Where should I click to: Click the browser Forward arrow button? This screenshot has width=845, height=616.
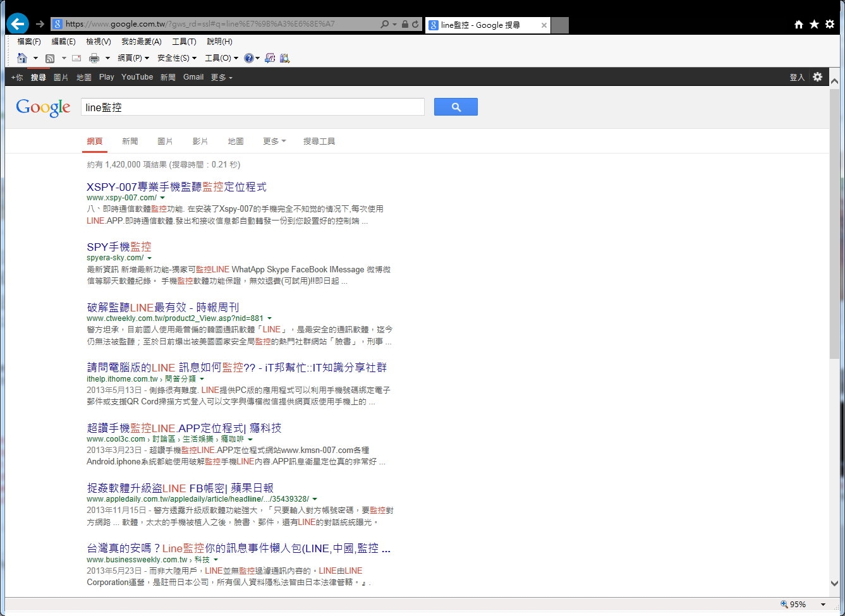pos(40,24)
